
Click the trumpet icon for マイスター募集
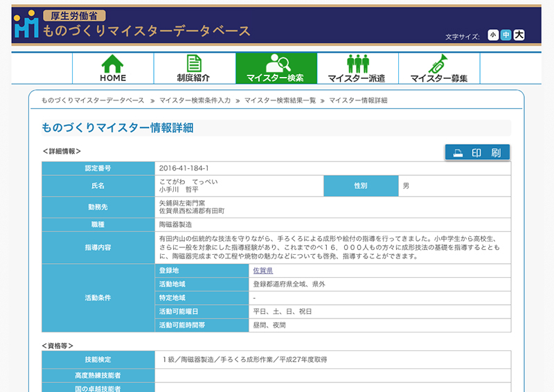[x=438, y=63]
